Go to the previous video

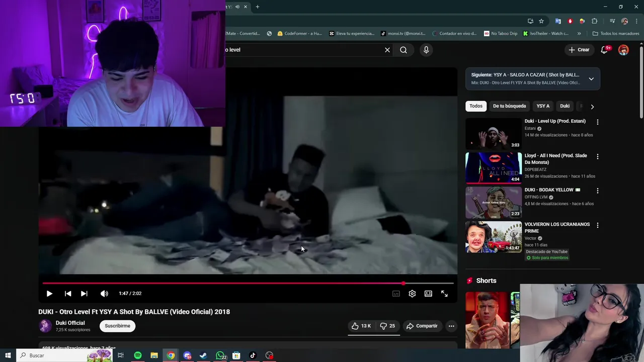click(x=68, y=294)
